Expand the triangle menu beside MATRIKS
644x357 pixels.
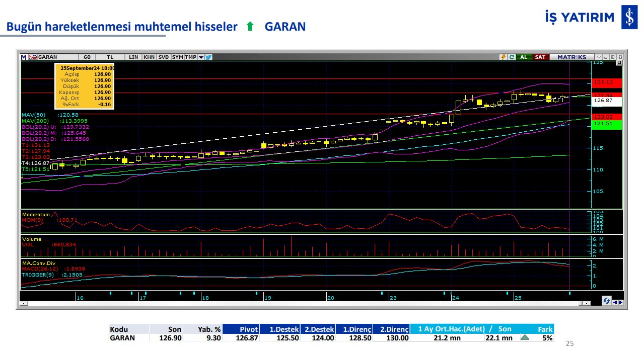point(598,57)
